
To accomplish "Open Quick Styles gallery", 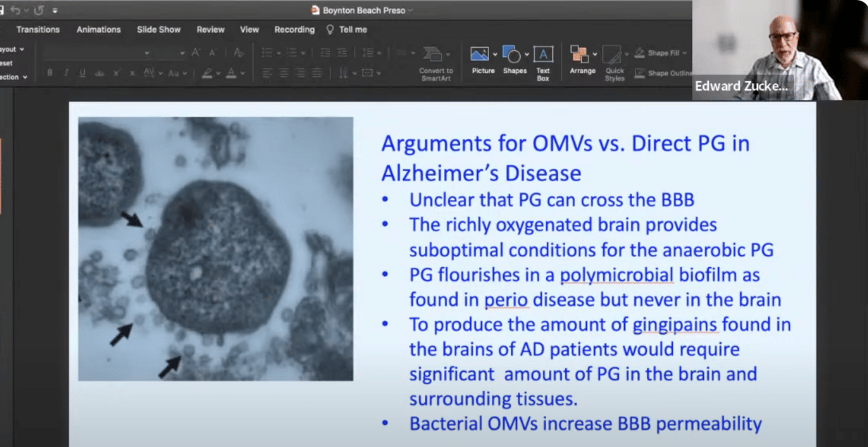I will [614, 64].
